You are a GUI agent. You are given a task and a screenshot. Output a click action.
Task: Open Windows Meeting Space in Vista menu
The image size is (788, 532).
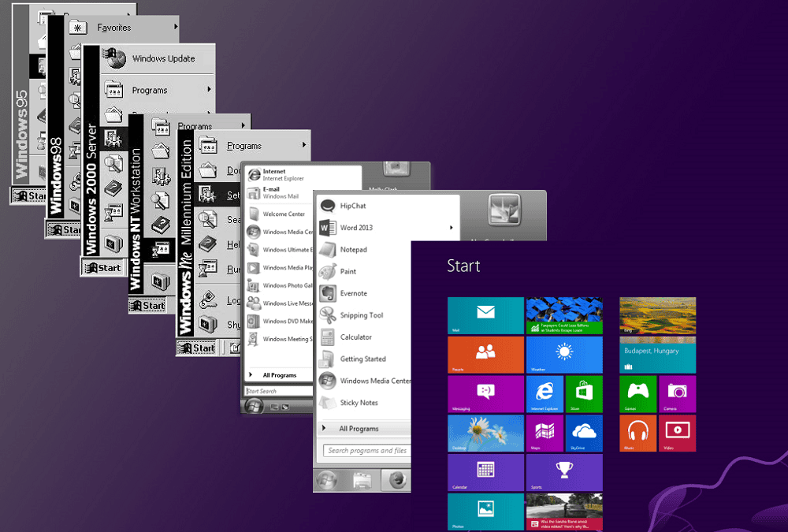[280, 339]
